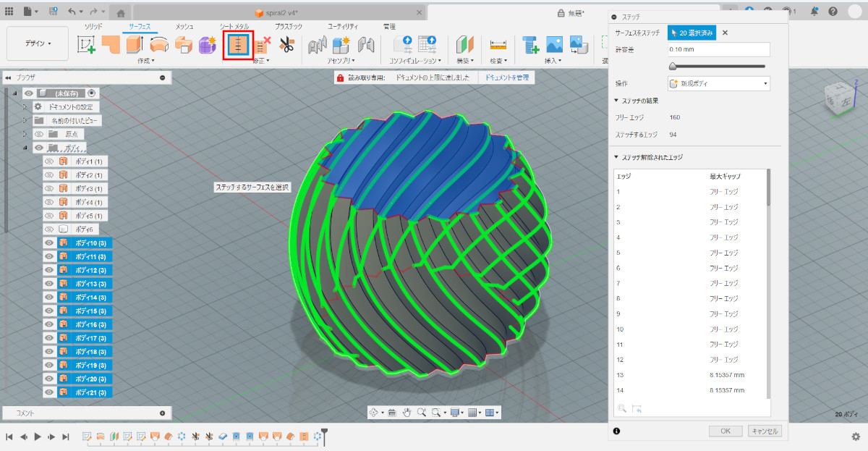Hide ボディ13 (3) with its eye icon

49,284
